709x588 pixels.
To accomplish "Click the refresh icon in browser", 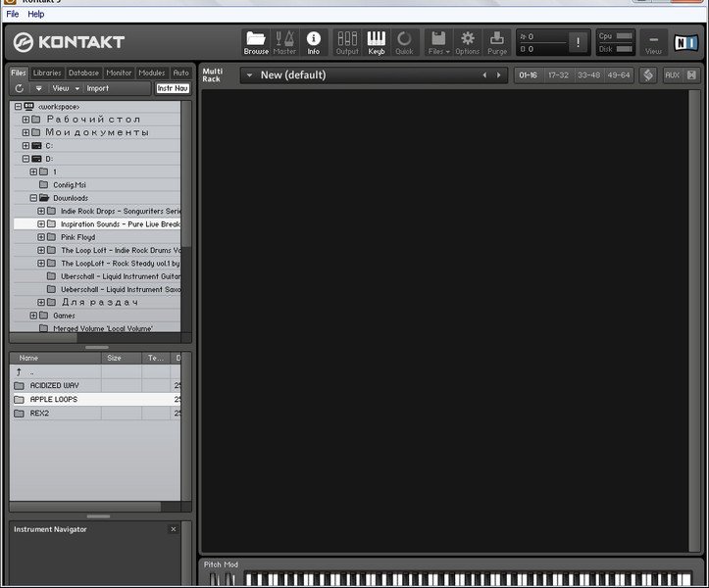I will tap(19, 88).
